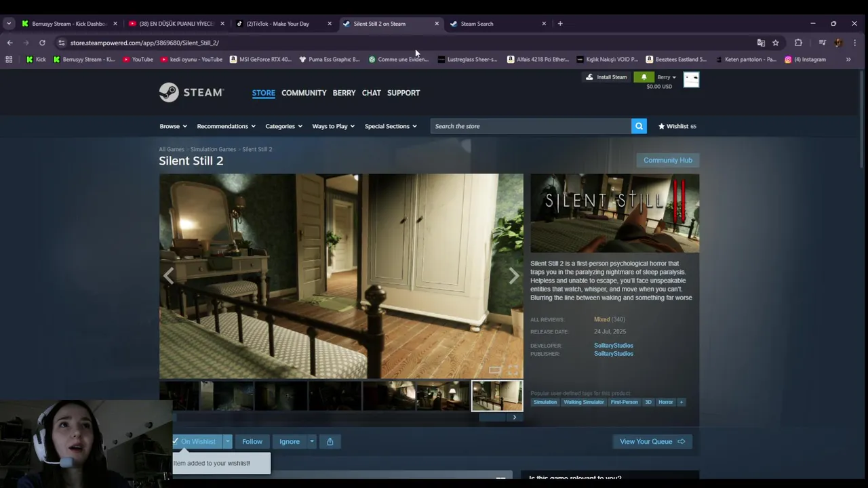
Task: Open the SolitaryStudios publisher link
Action: point(614,354)
